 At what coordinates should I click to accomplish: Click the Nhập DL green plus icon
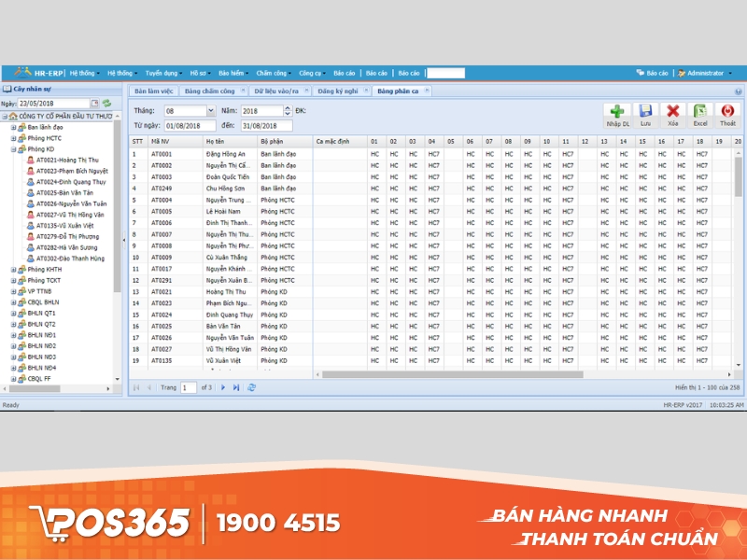click(617, 112)
